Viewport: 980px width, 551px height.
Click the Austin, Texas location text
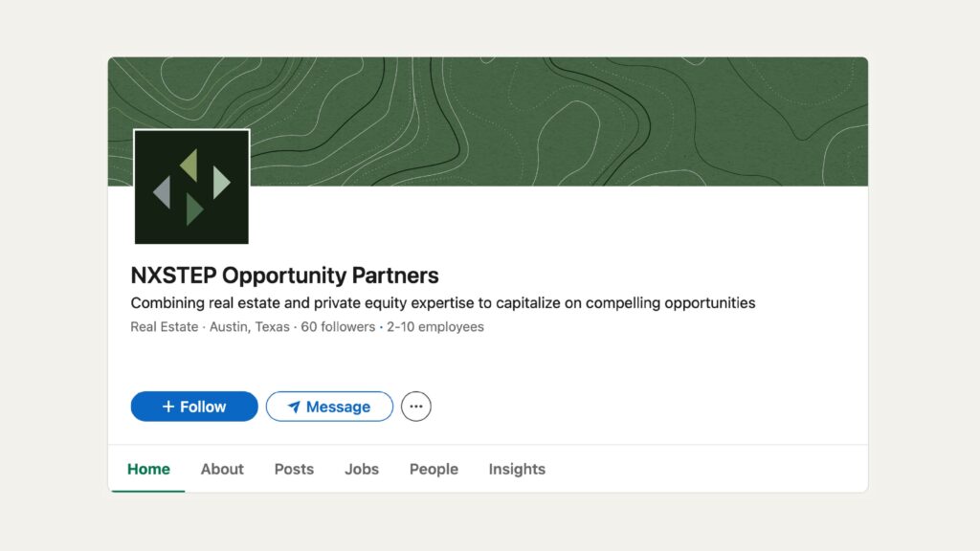[249, 327]
